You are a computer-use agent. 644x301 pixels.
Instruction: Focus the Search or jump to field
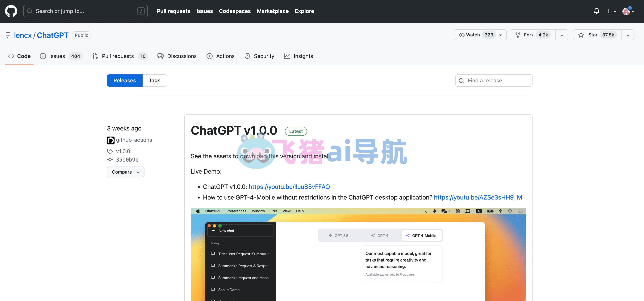click(x=85, y=11)
